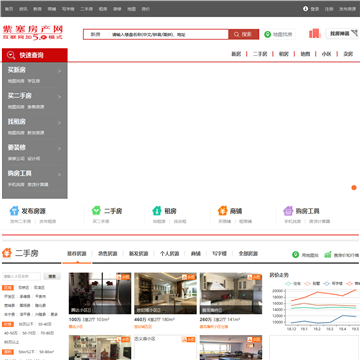Click the main property name search field

pyautogui.click(x=169, y=34)
